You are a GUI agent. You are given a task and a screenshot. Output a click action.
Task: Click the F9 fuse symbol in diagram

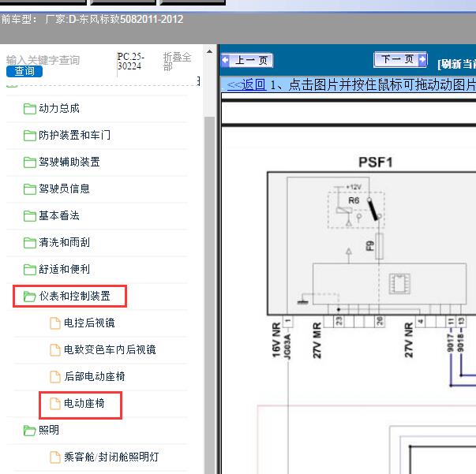[379, 246]
